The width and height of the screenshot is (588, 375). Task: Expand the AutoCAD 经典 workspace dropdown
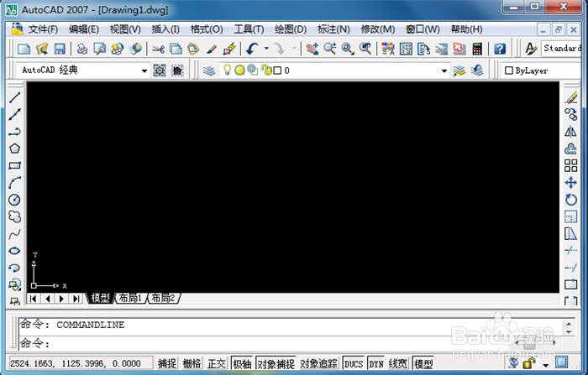[144, 70]
